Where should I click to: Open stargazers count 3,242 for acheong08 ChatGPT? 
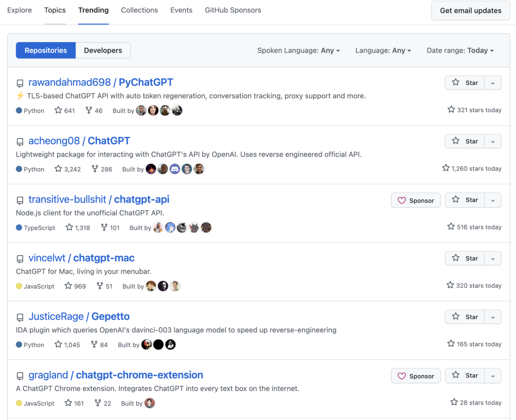[68, 169]
